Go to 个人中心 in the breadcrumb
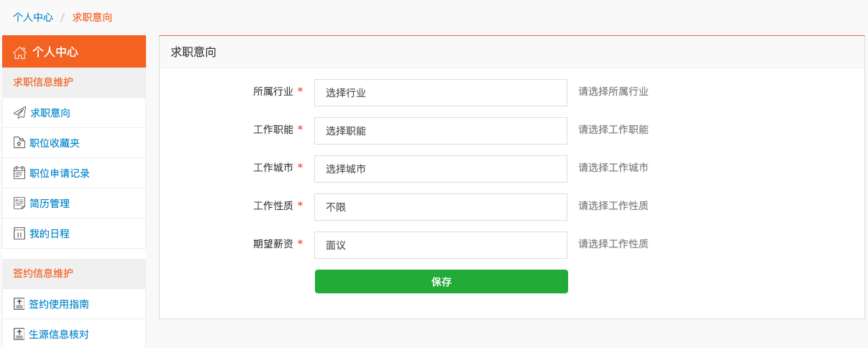The height and width of the screenshot is (348, 868). [33, 17]
